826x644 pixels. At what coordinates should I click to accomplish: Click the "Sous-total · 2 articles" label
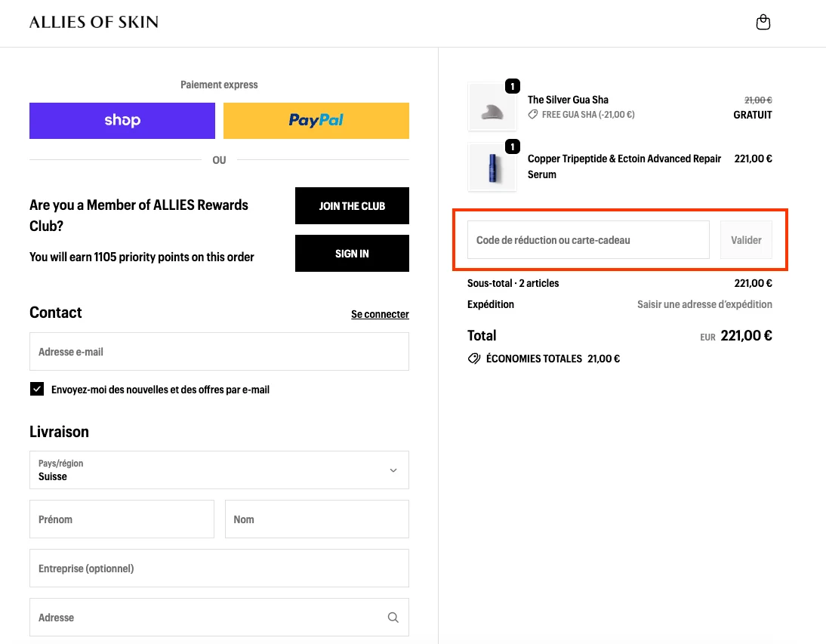(x=513, y=283)
